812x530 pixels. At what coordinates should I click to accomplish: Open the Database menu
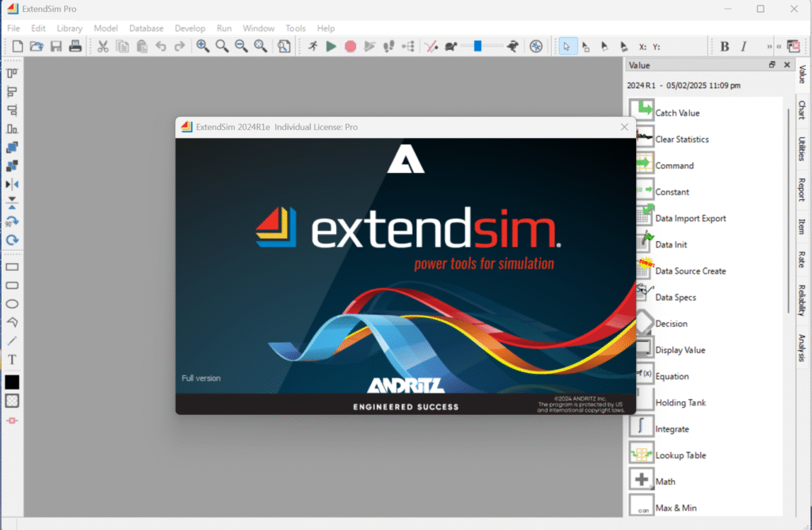[146, 28]
